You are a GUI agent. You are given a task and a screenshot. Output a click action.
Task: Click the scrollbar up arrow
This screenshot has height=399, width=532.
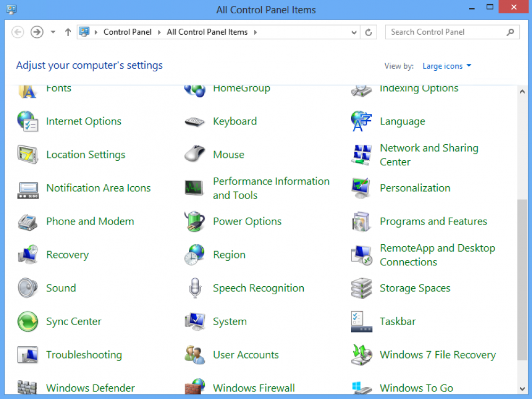pos(522,92)
